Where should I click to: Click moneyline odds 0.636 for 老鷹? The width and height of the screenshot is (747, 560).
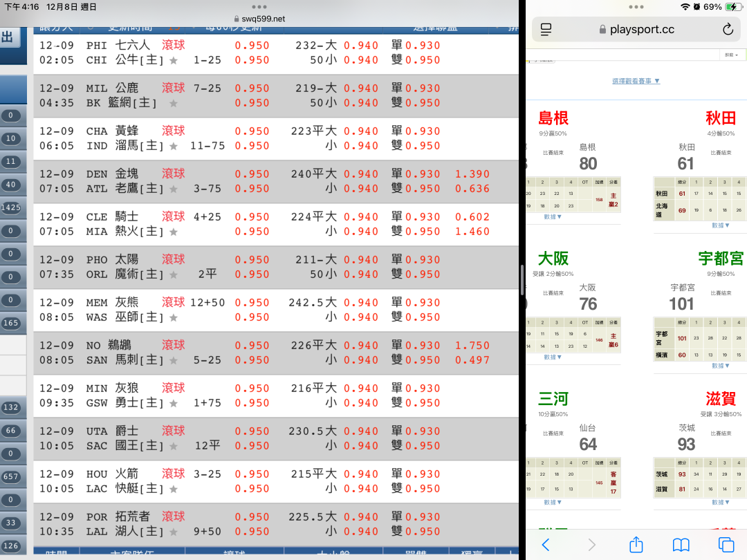pyautogui.click(x=472, y=189)
